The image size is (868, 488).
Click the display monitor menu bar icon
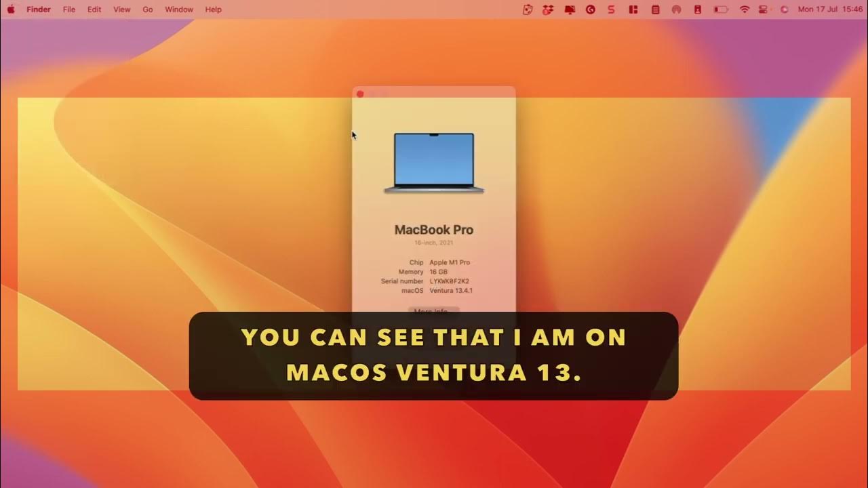pyautogui.click(x=570, y=9)
